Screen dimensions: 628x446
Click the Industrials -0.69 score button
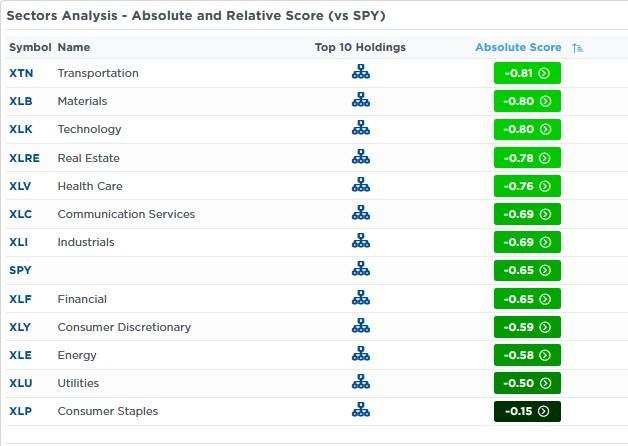(527, 242)
